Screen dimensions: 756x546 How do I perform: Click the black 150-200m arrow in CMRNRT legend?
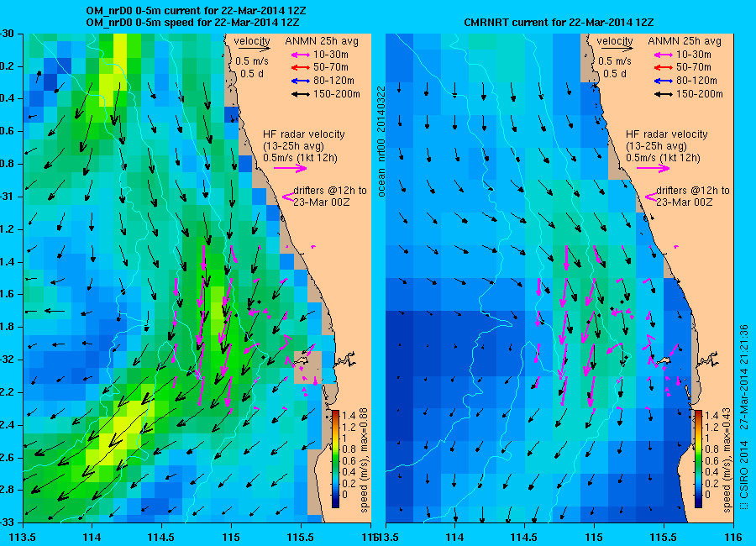click(x=664, y=94)
